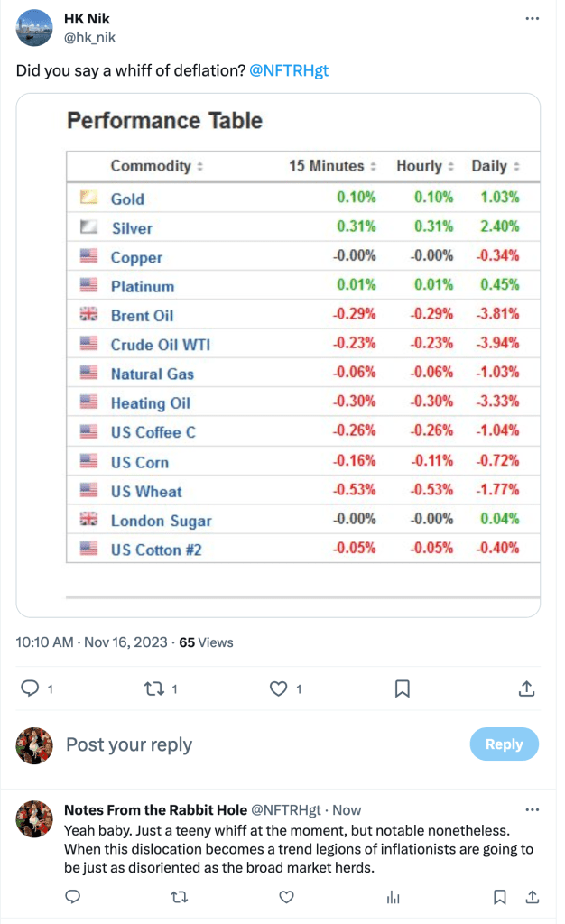
Task: Click the share icon under the Performance Table tweet
Action: tap(526, 688)
